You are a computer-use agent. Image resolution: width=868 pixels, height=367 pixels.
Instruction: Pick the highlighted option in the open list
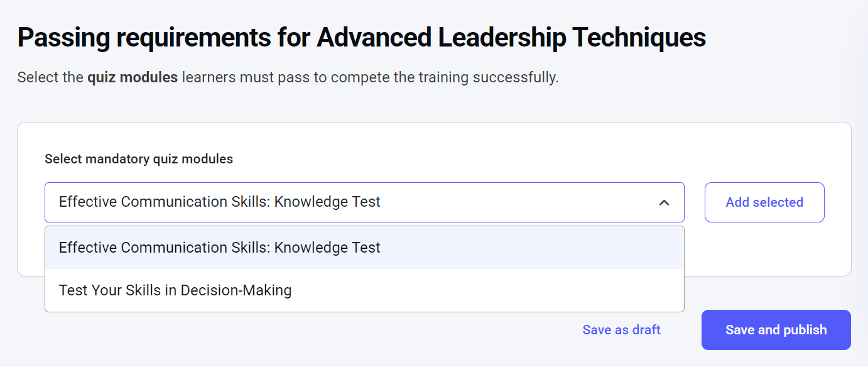pyautogui.click(x=220, y=248)
